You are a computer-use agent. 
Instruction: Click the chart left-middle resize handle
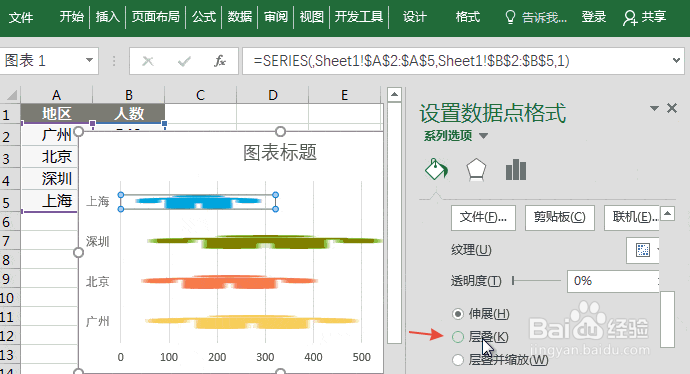click(x=78, y=253)
